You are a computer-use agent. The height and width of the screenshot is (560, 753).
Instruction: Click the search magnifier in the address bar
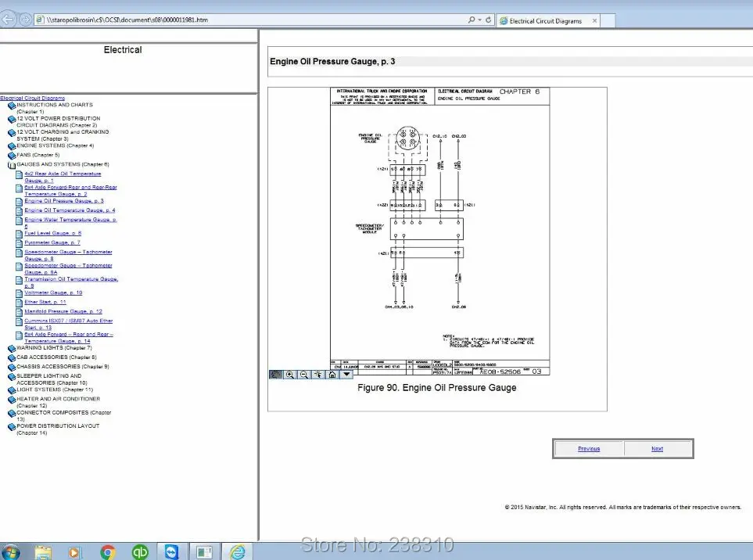pyautogui.click(x=472, y=20)
